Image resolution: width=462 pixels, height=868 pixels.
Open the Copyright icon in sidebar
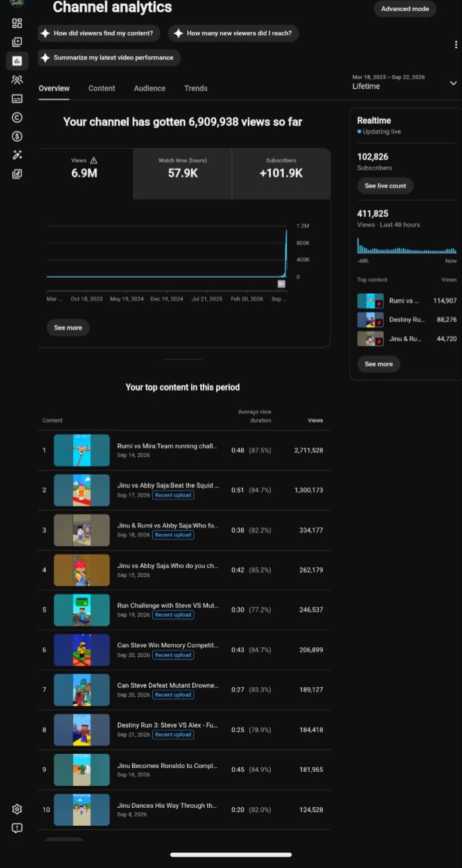(17, 117)
